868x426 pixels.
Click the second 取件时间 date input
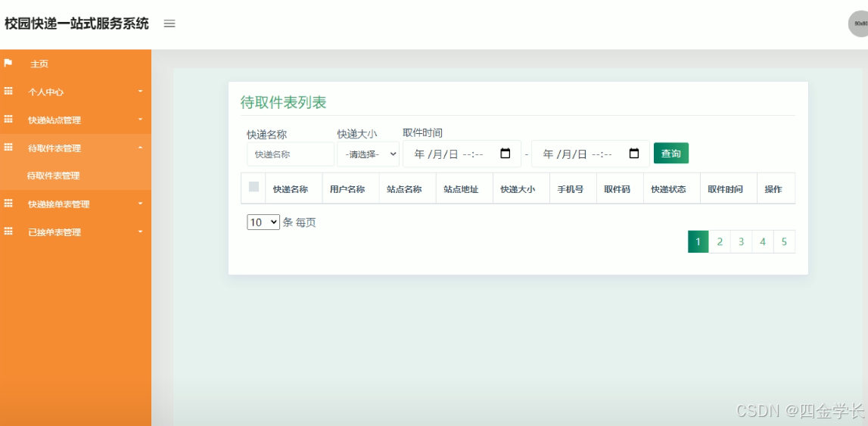[x=591, y=154]
